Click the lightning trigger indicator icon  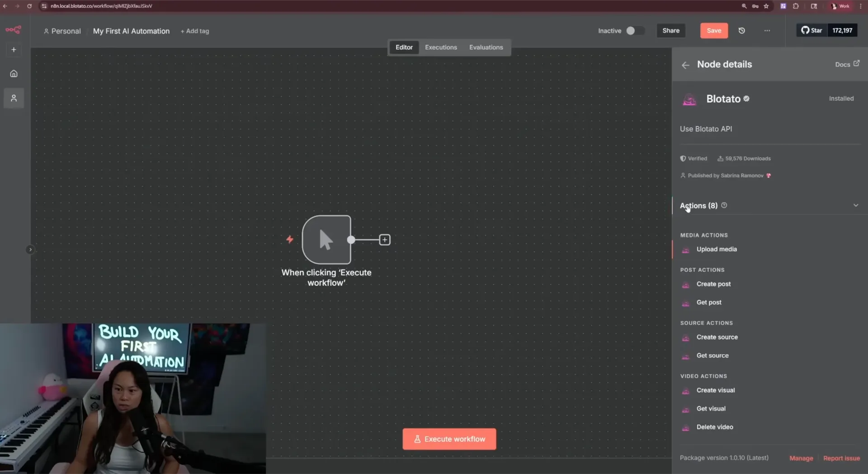click(290, 239)
